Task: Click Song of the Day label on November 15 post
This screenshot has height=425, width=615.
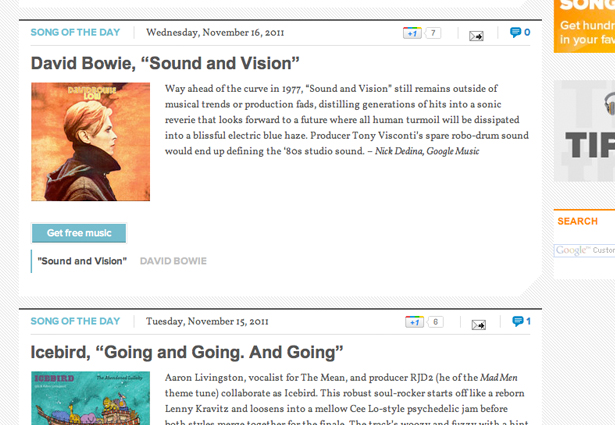Action: tap(75, 321)
